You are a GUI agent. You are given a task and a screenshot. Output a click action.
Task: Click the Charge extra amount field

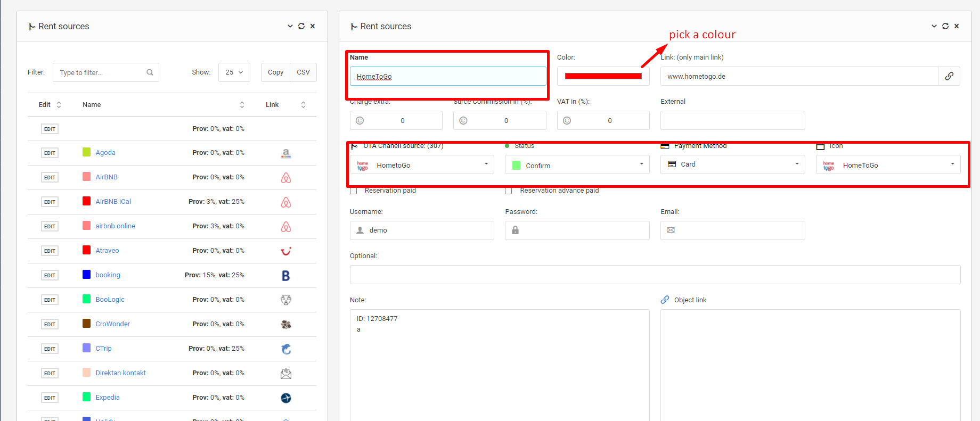396,120
